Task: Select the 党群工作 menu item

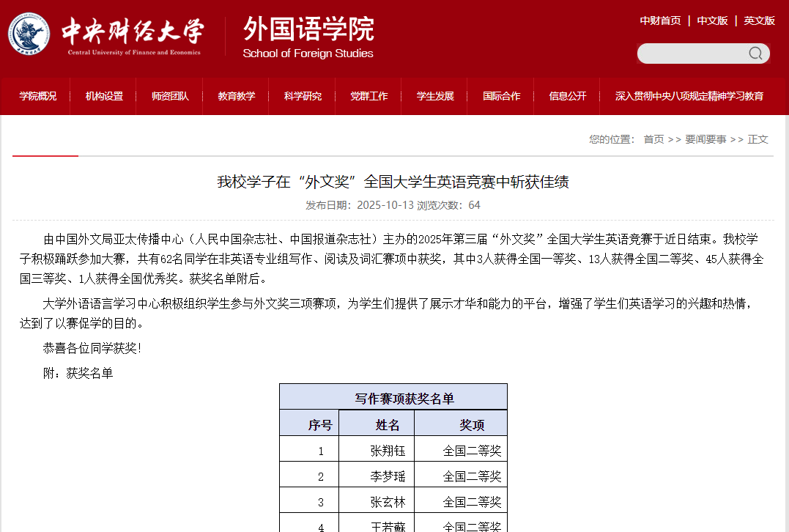Action: (x=369, y=96)
